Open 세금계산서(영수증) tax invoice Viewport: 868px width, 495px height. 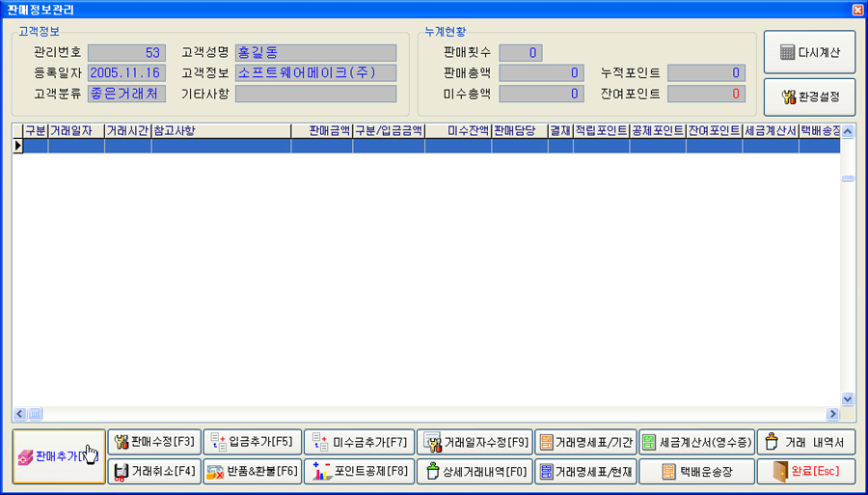click(697, 442)
